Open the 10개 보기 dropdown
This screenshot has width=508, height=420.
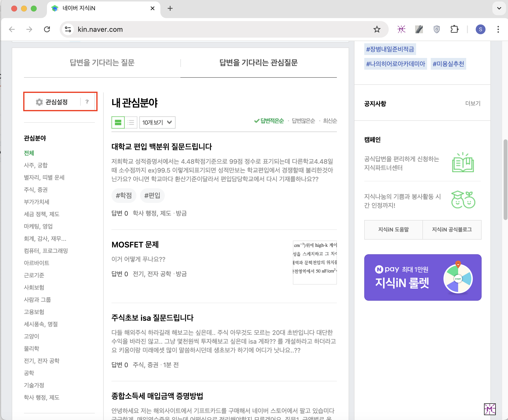tap(157, 122)
